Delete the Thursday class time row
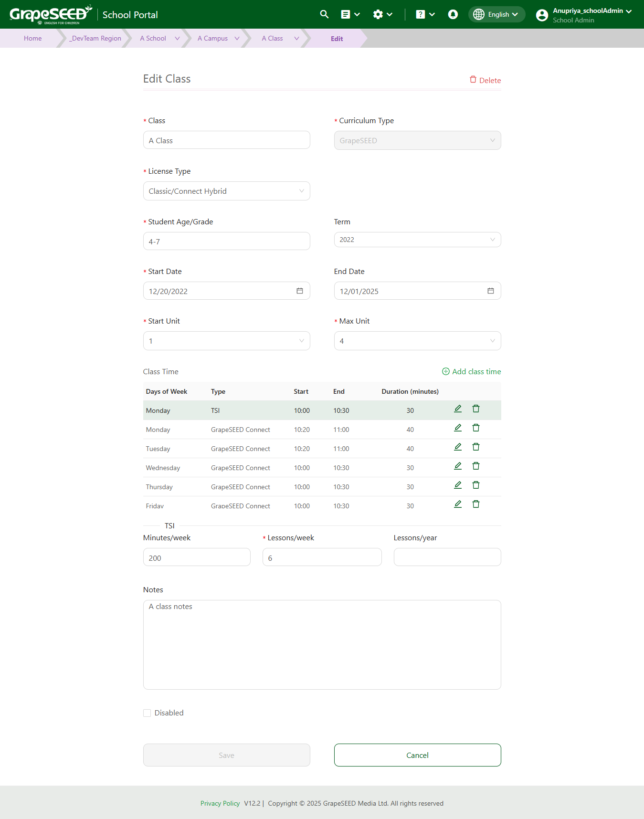This screenshot has height=819, width=644. 476,485
